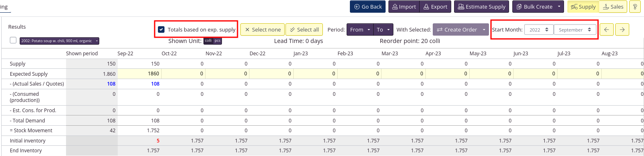Click the red initial inventory value 5
Screen dimensions: 644x156
tap(158, 140)
